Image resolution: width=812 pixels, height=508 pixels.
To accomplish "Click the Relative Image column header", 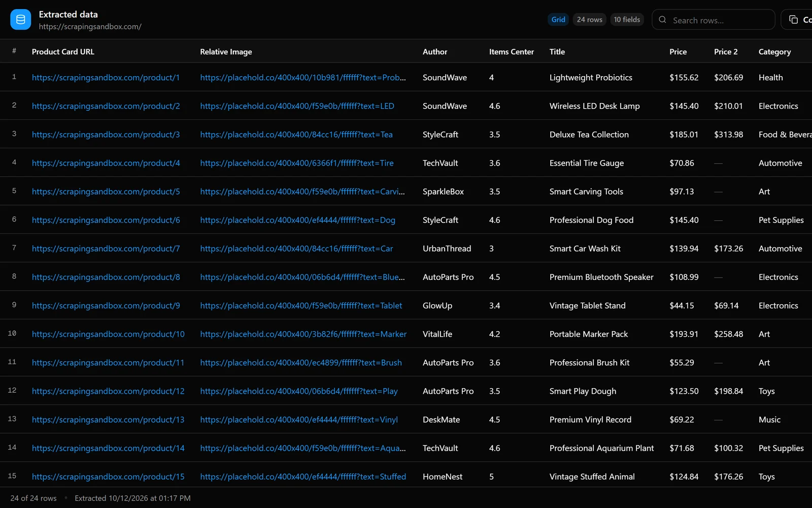I will [x=226, y=52].
